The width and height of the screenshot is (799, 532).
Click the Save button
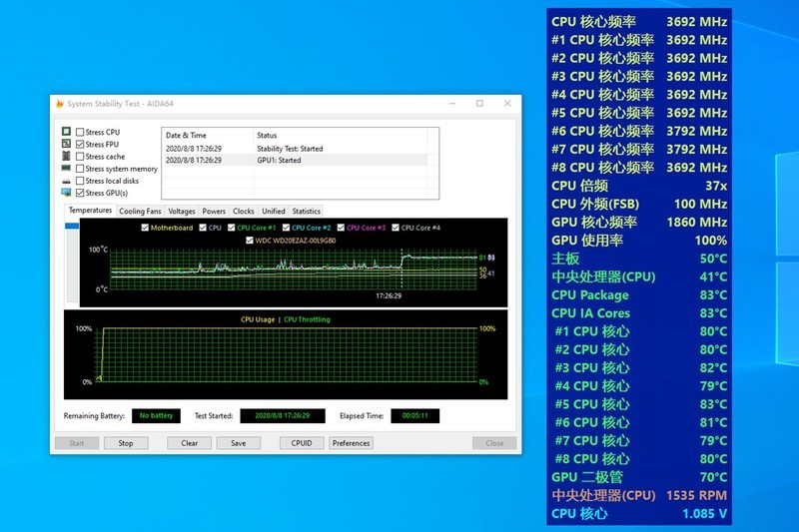tap(239, 443)
